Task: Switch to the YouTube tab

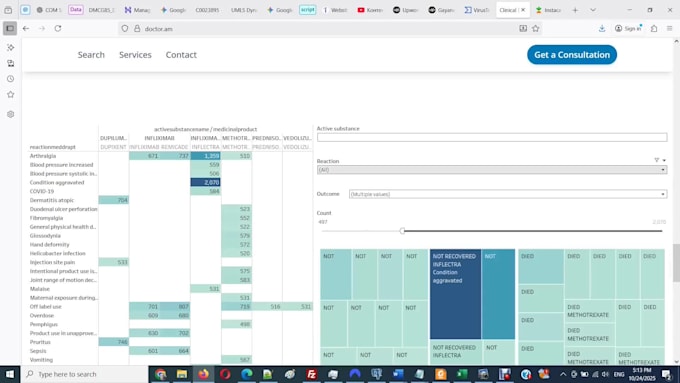Action: coord(370,10)
